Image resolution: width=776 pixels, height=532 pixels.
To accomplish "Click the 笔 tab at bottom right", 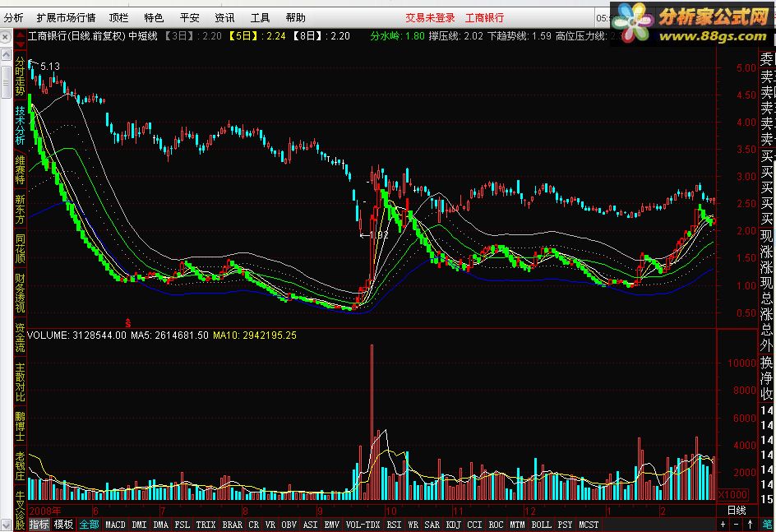I will [767, 524].
